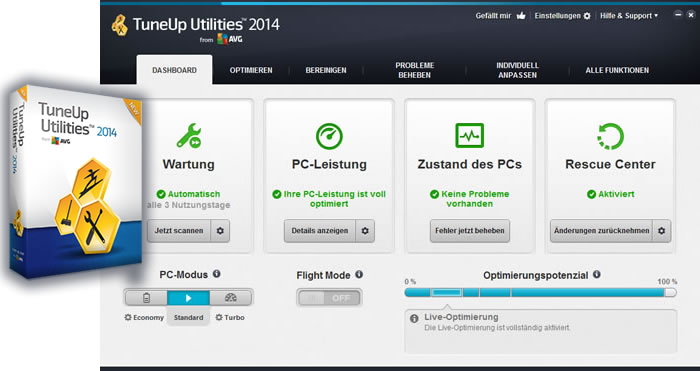The height and width of the screenshot is (371, 700).
Task: Click the Änderungen zurücknehmen button
Action: [601, 231]
